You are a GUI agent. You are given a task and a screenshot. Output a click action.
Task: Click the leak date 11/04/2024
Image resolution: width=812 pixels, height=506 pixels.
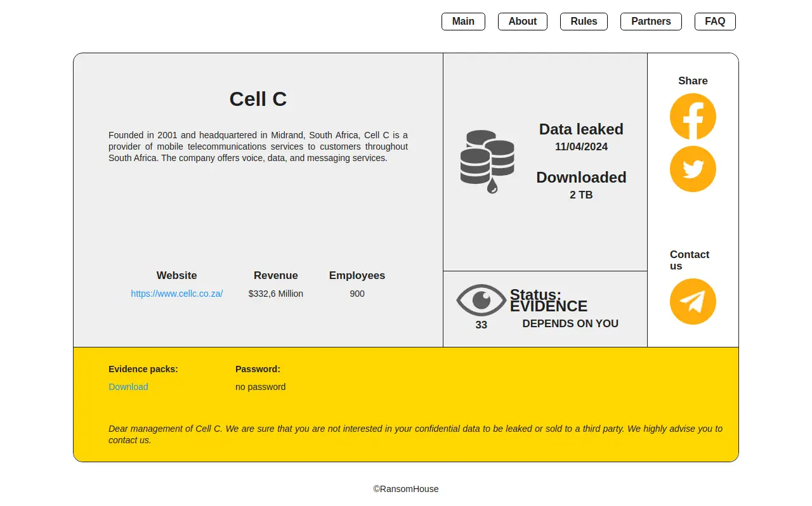click(x=581, y=146)
